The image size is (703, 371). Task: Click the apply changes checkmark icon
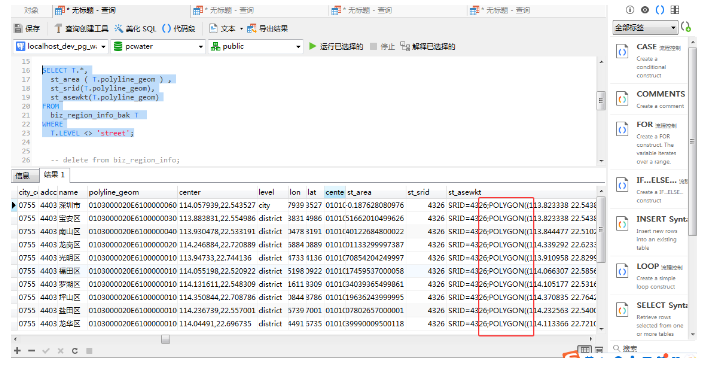click(x=46, y=351)
